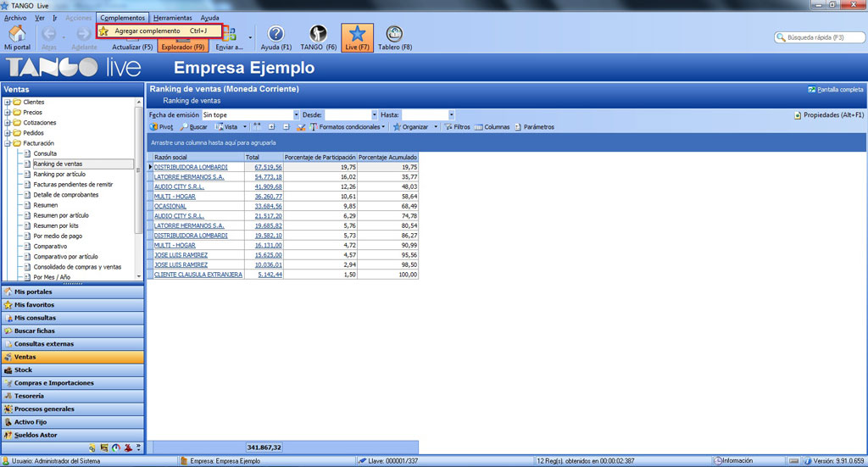
Task: Open CLIENTE CLAUSULA EXTRANJERA link
Action: click(198, 275)
